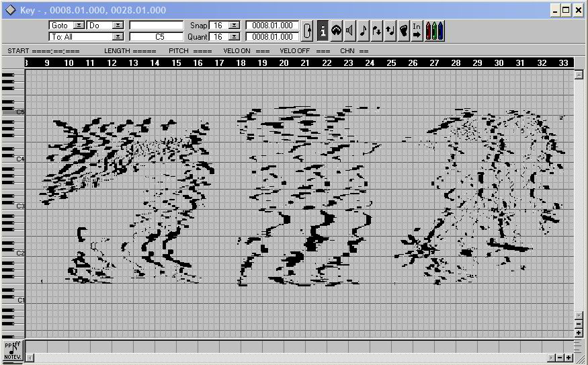
Task: Click bar 24 on the ruler
Action: tap(370, 63)
